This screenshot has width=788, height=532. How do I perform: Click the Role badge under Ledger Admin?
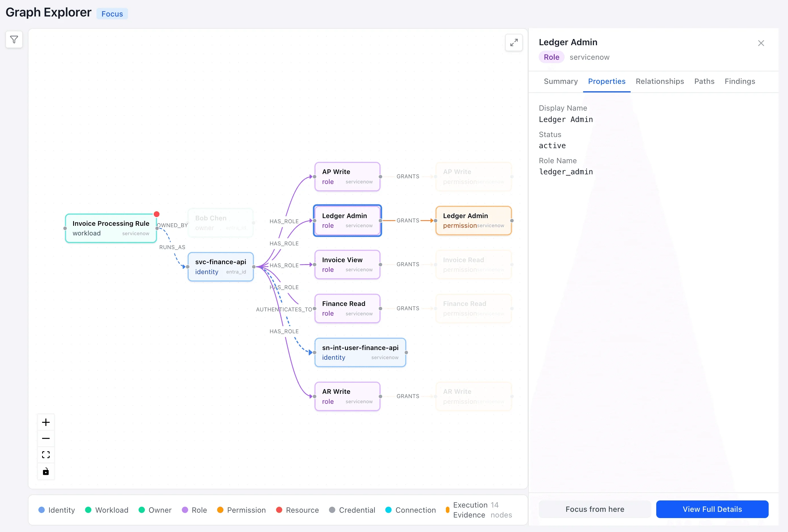point(551,57)
